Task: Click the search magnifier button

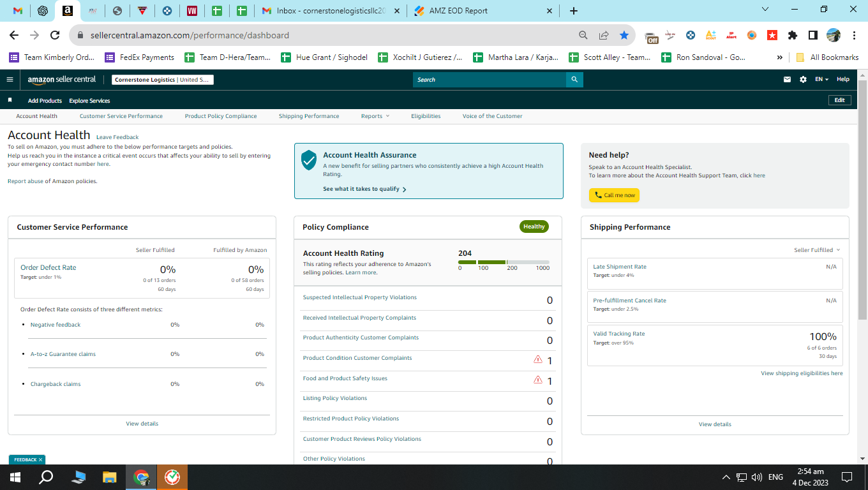Action: point(574,80)
